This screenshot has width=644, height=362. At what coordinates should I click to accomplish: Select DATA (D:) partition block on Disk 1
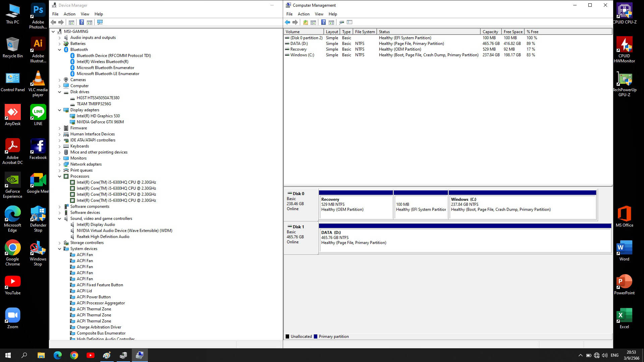(465, 238)
